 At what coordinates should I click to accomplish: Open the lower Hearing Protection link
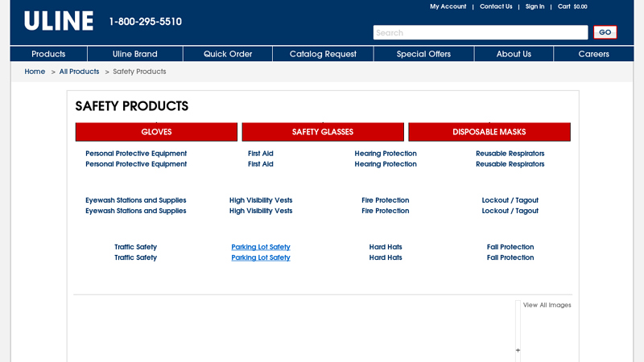pos(386,164)
